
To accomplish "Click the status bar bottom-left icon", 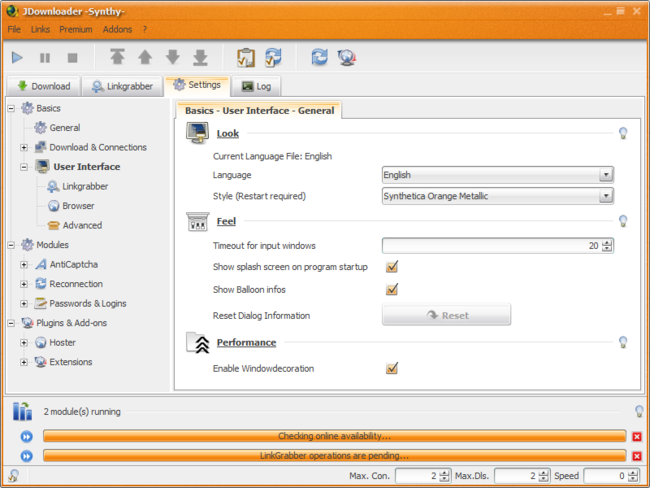I will tap(14, 476).
